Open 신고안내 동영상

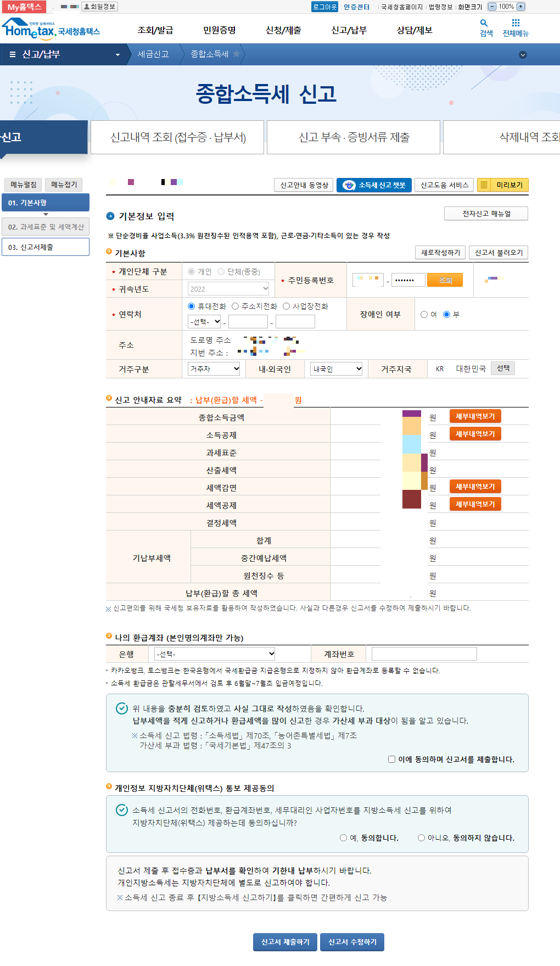pyautogui.click(x=304, y=185)
